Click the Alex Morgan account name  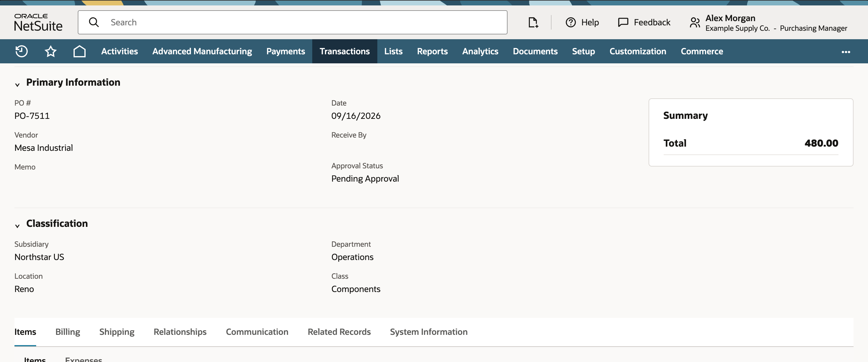(730, 18)
